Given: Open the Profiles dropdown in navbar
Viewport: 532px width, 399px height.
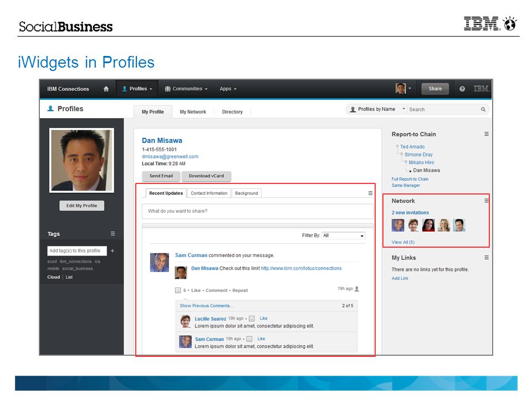Looking at the screenshot, I should (x=137, y=89).
